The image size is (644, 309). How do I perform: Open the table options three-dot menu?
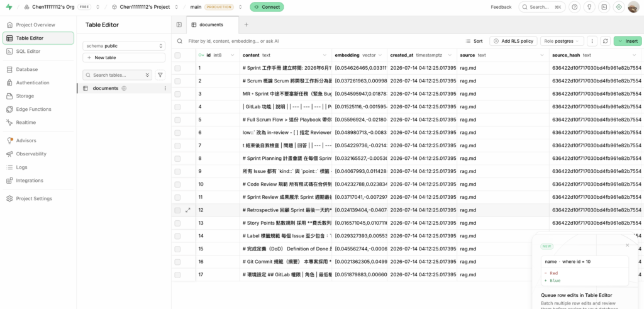pos(592,41)
